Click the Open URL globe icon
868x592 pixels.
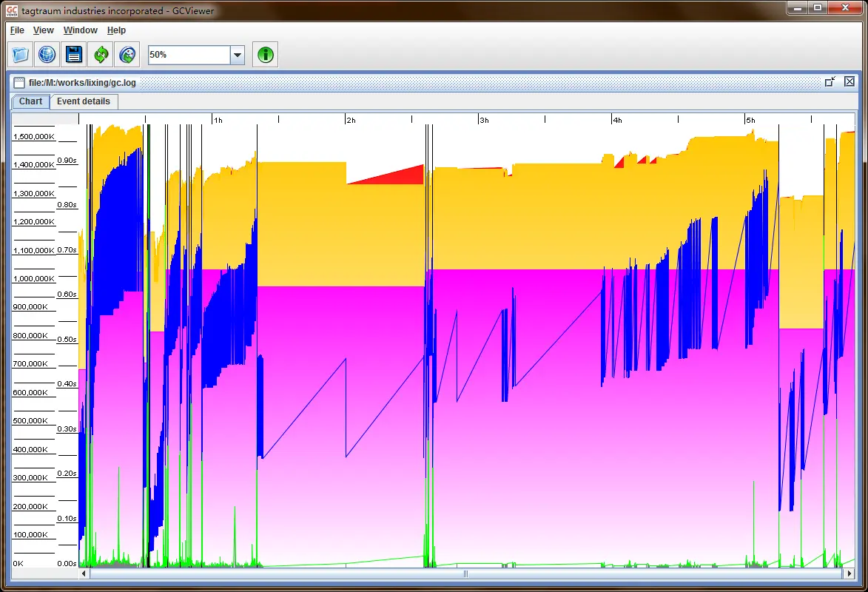pyautogui.click(x=47, y=55)
